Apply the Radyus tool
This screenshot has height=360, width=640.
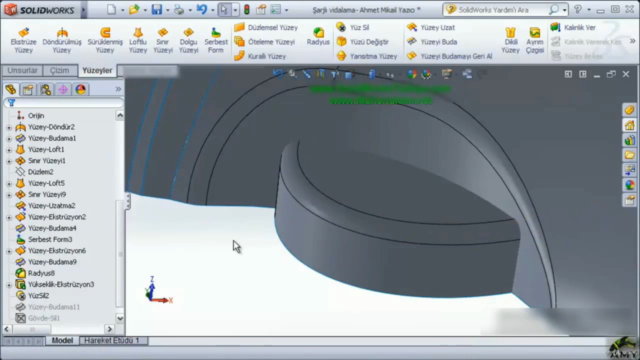pyautogui.click(x=318, y=36)
